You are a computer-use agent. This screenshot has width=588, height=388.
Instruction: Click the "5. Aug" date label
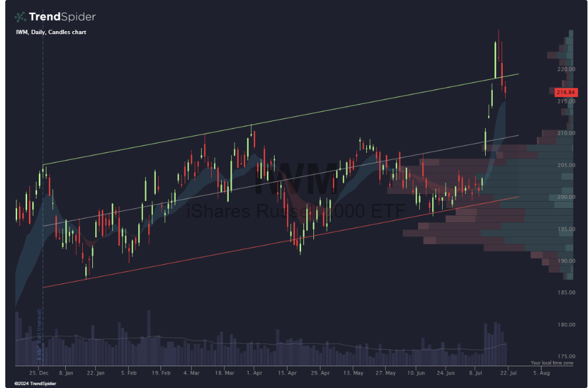point(542,373)
